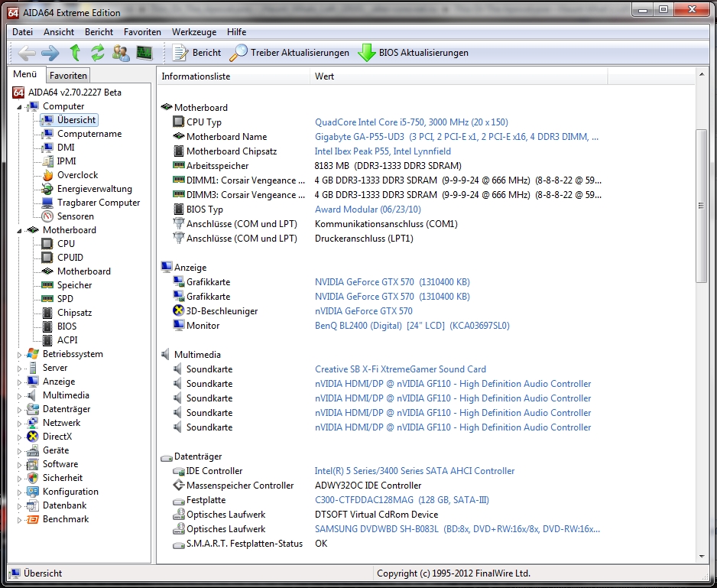717x588 pixels.
Task: Open BIOS Aktualisierungen
Action: pyautogui.click(x=413, y=53)
